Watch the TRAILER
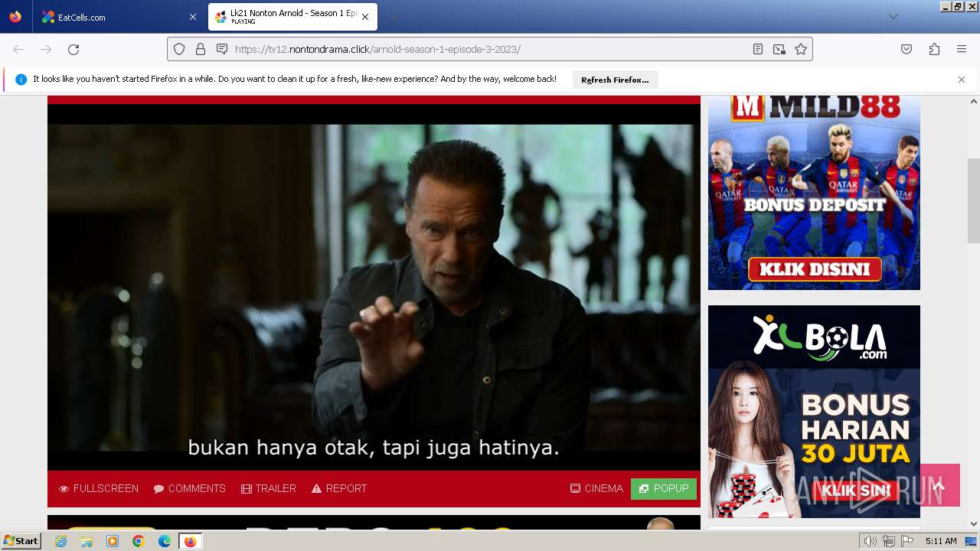The image size is (980, 551). 269,488
